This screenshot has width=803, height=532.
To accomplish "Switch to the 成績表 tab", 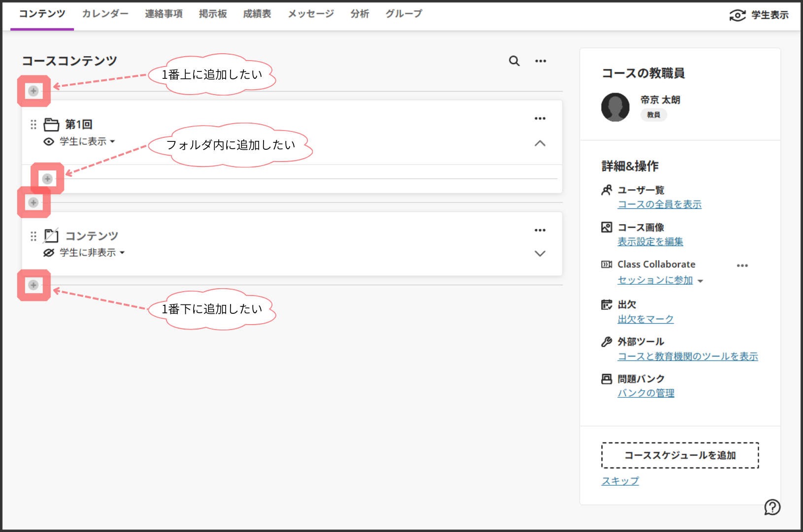I will [257, 14].
